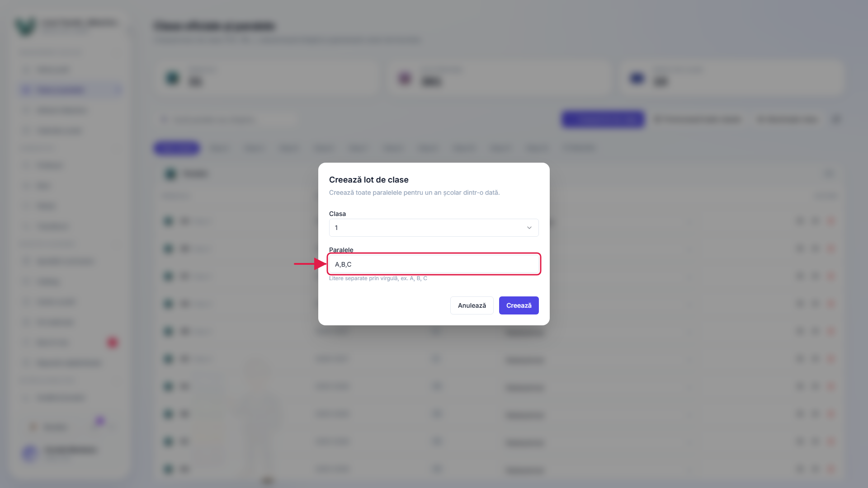868x488 pixels.
Task: Click the blurred app logo in sidebar header
Action: pos(25,26)
